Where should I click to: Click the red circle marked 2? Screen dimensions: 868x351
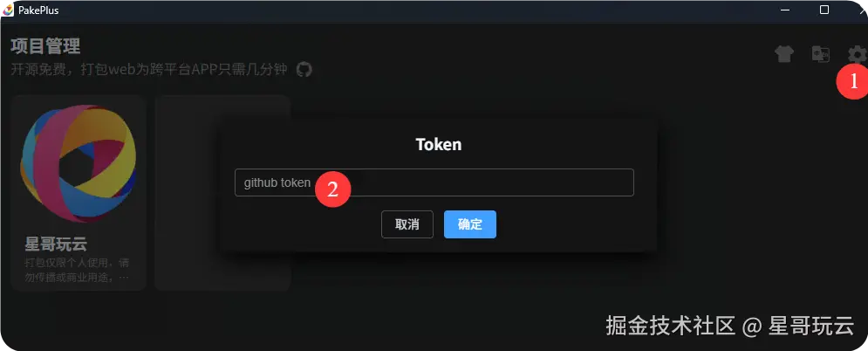coord(332,189)
